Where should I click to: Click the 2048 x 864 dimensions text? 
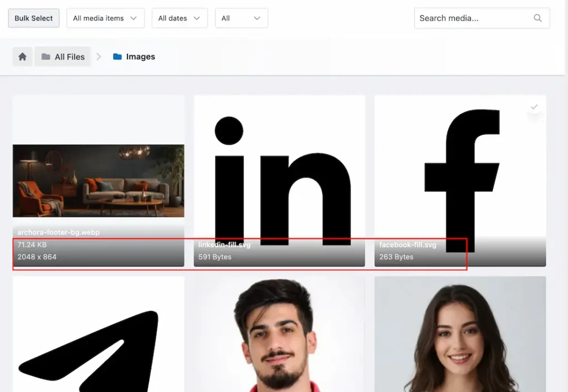point(37,257)
